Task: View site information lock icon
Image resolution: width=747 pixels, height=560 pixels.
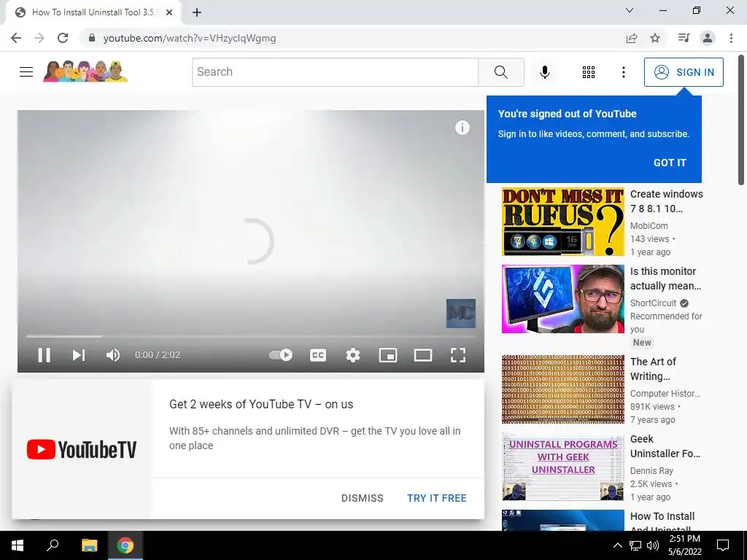Action: click(92, 38)
